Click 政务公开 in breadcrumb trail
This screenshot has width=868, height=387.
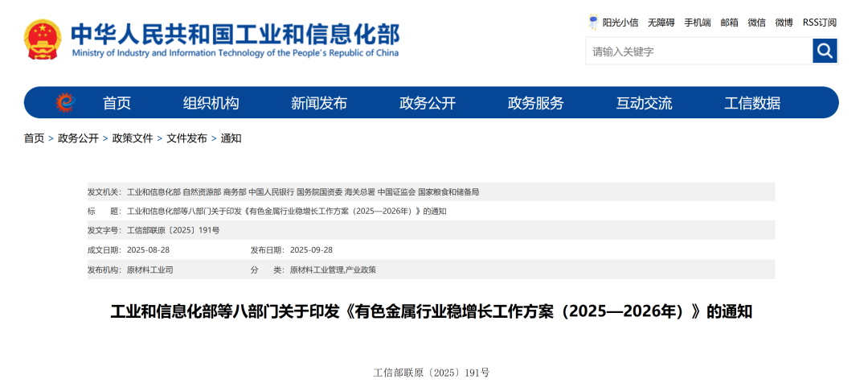click(78, 138)
